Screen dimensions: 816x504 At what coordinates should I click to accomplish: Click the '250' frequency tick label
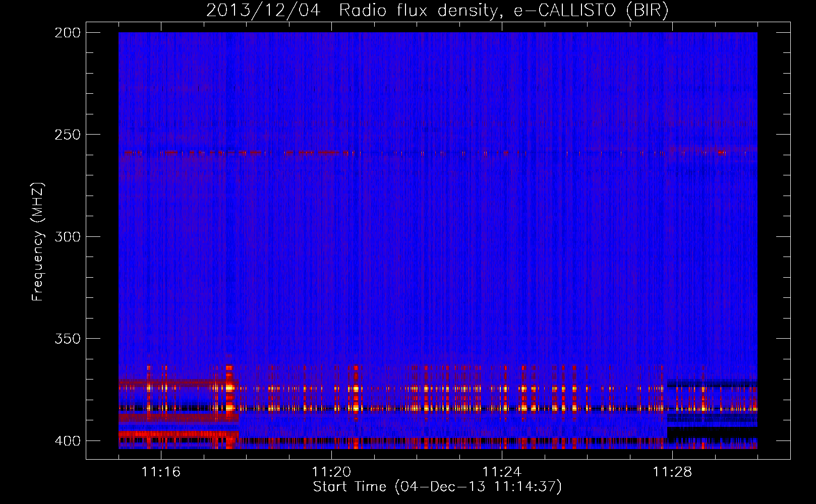pyautogui.click(x=67, y=135)
